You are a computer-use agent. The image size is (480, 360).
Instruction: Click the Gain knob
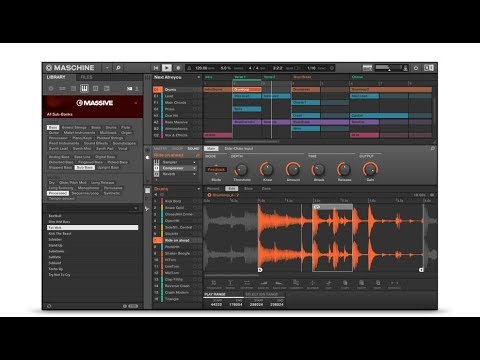click(370, 170)
